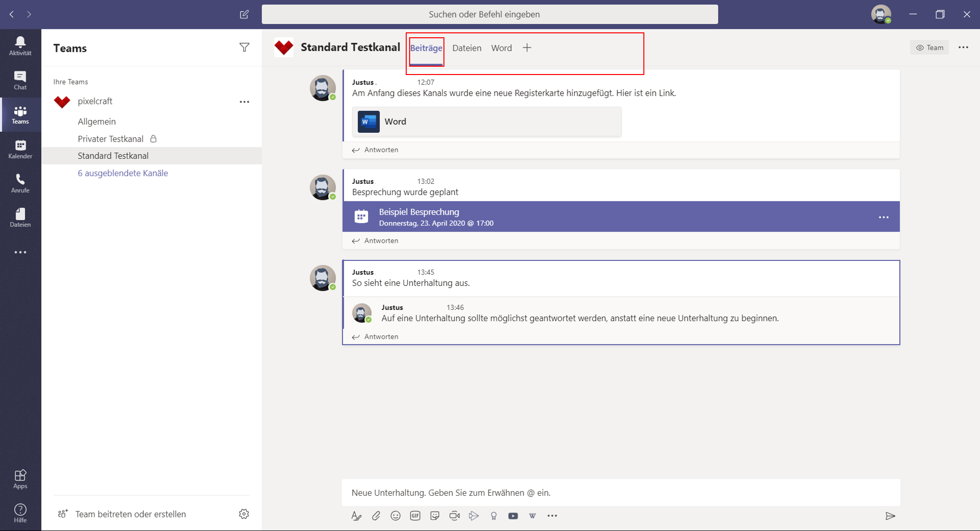Go forward with the forward arrow
This screenshot has height=531, width=980.
click(x=29, y=14)
